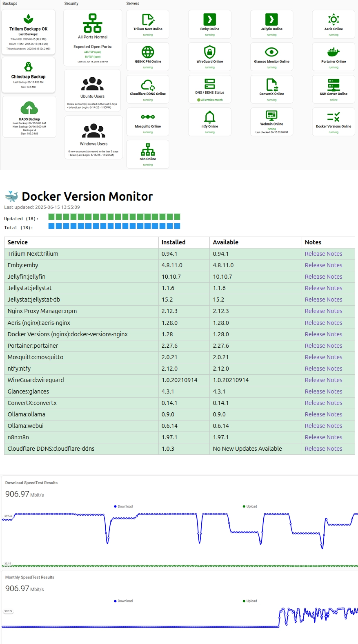The height and width of the screenshot is (644, 358).
Task: Click the 'Jellystat:jellystat-db' service name
Action: tap(34, 300)
